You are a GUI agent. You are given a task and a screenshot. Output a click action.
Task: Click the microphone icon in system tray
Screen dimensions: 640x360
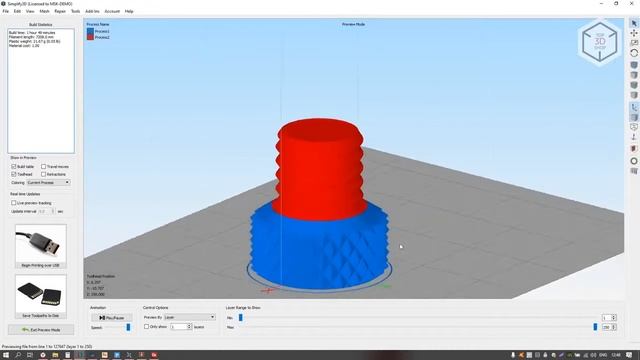(513, 355)
